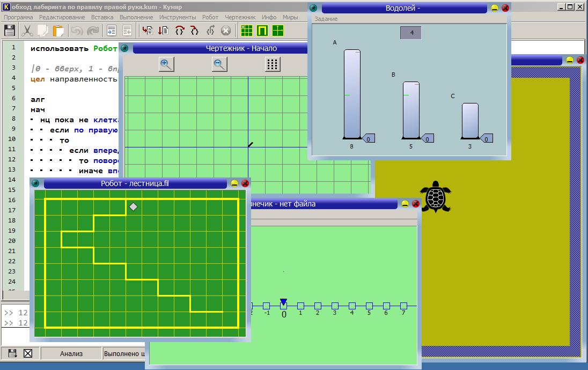588x370 pixels.
Task: Open the yellow П-shaped green toolbar icon
Action: click(262, 31)
